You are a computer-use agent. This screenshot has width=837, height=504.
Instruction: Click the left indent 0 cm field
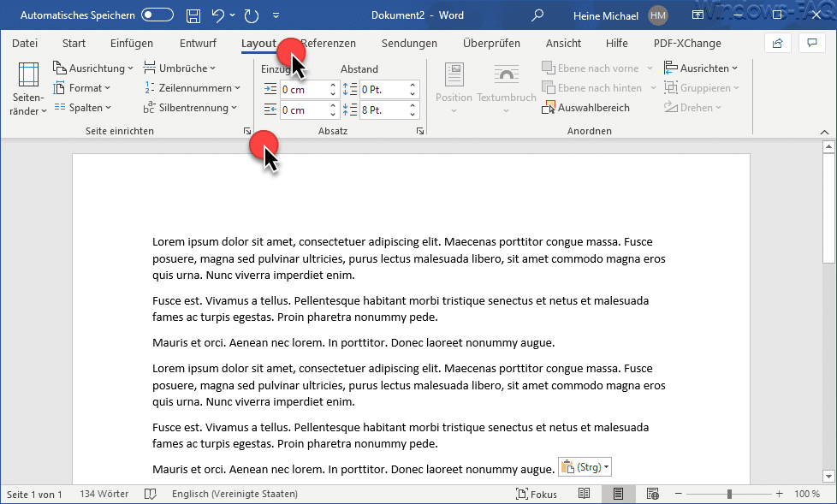tap(304, 89)
